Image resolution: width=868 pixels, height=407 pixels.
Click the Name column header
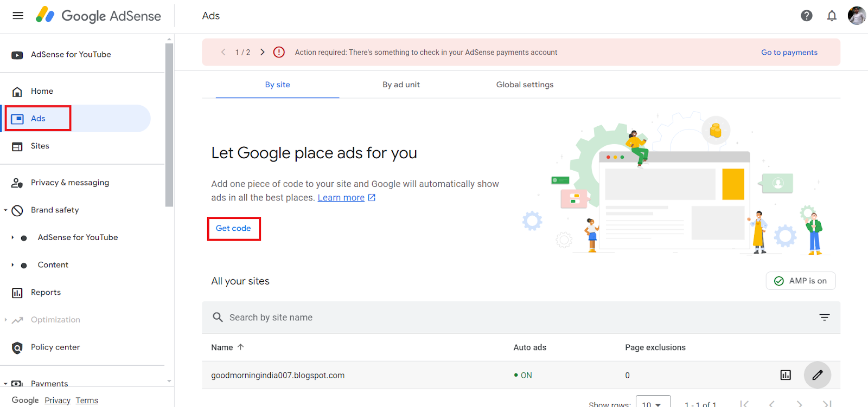click(x=222, y=347)
